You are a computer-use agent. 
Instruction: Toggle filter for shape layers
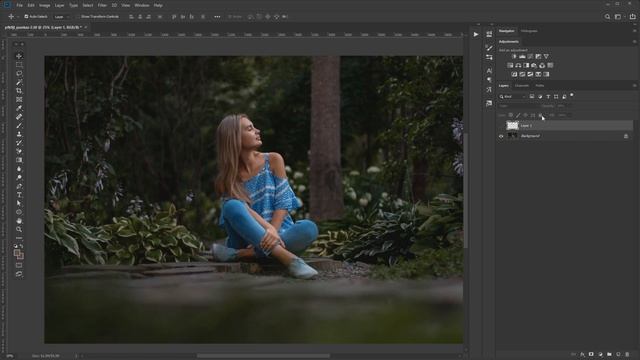[x=556, y=97]
